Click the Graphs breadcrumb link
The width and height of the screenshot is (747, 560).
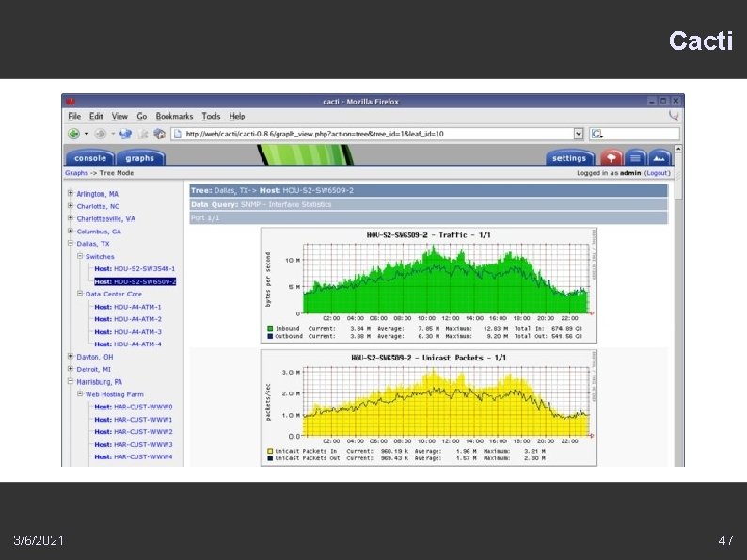(x=76, y=173)
